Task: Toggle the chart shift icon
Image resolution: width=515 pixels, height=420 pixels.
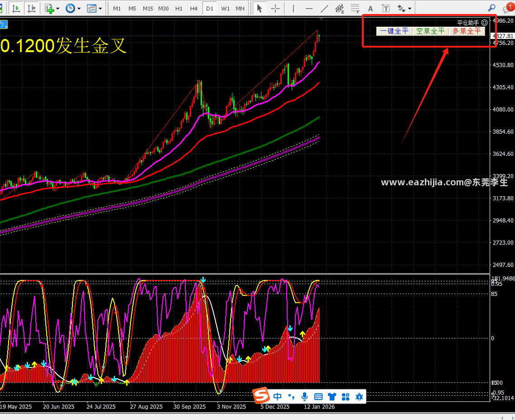Action: pos(31,8)
